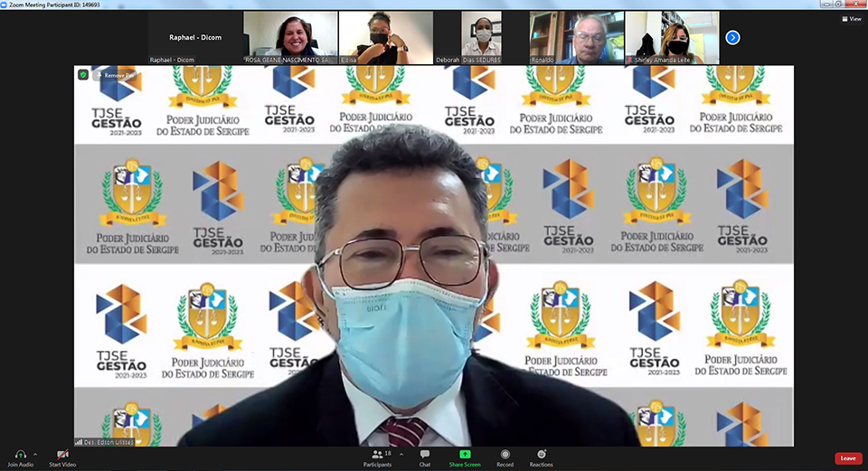Show next page of participant thumbnails
868x471 pixels.
click(732, 37)
